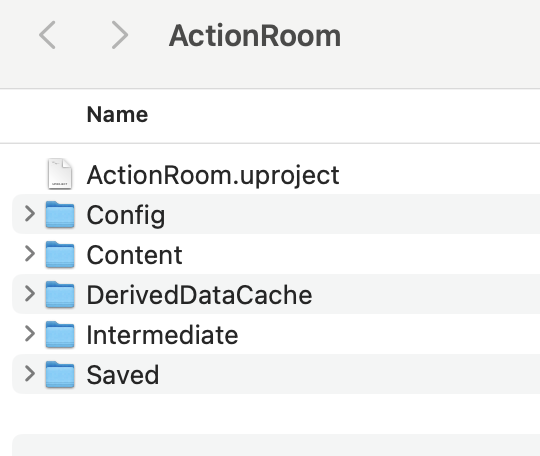Image resolution: width=540 pixels, height=456 pixels.
Task: Expand the Intermediate folder arrow
Action: click(x=30, y=334)
